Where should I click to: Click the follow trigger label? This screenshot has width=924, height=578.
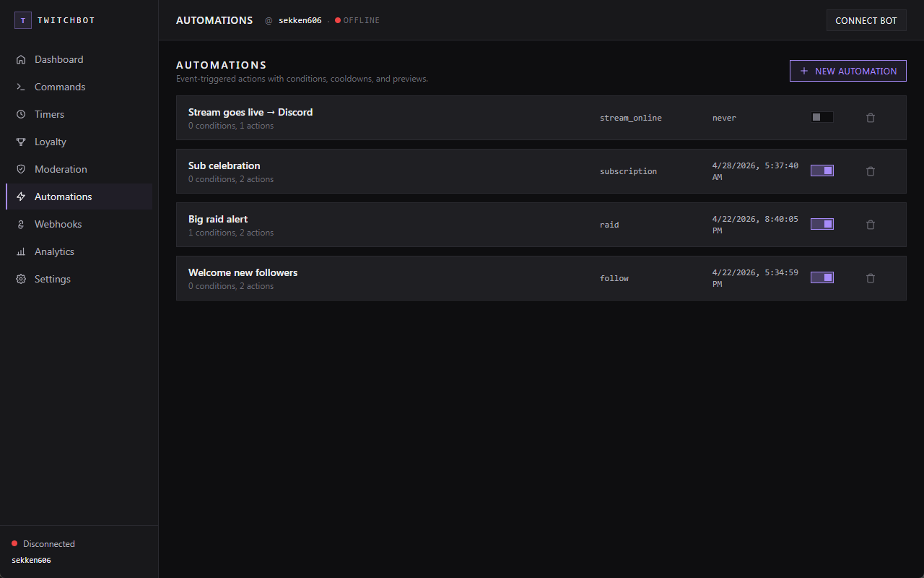point(614,278)
